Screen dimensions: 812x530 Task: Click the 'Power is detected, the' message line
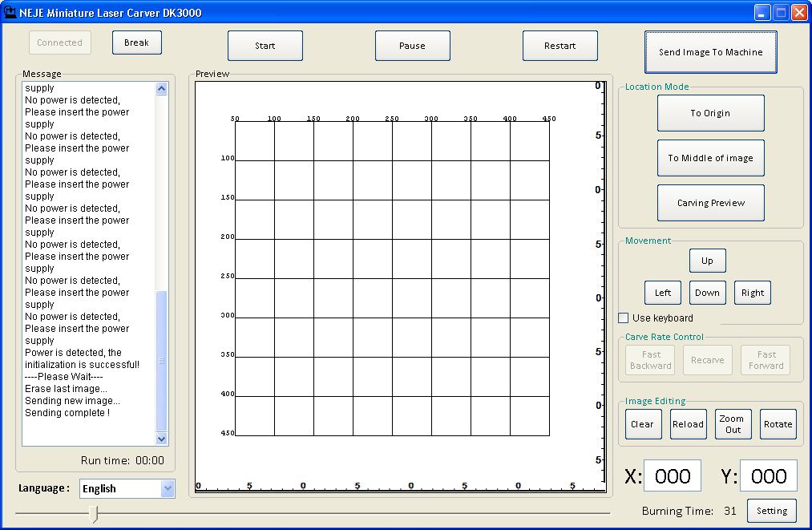[x=73, y=352]
